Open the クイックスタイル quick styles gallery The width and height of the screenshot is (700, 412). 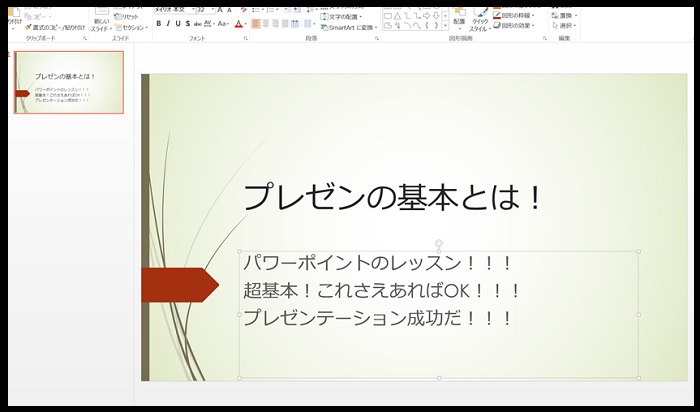pos(480,20)
